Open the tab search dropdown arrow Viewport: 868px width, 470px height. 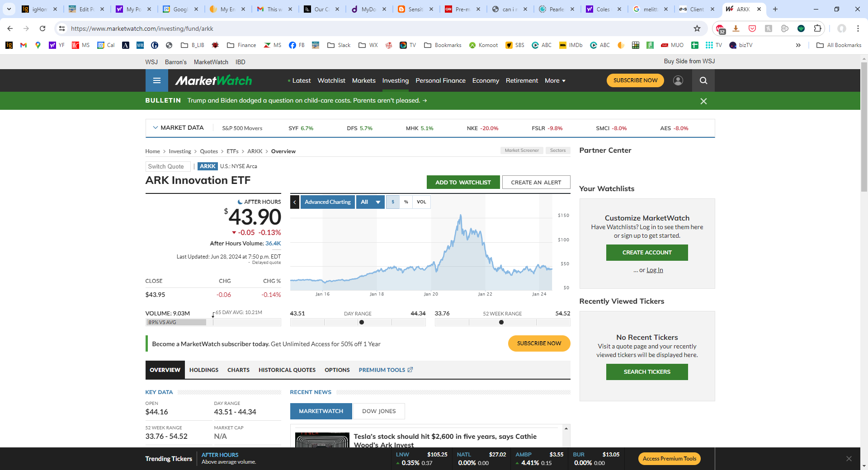[x=9, y=9]
